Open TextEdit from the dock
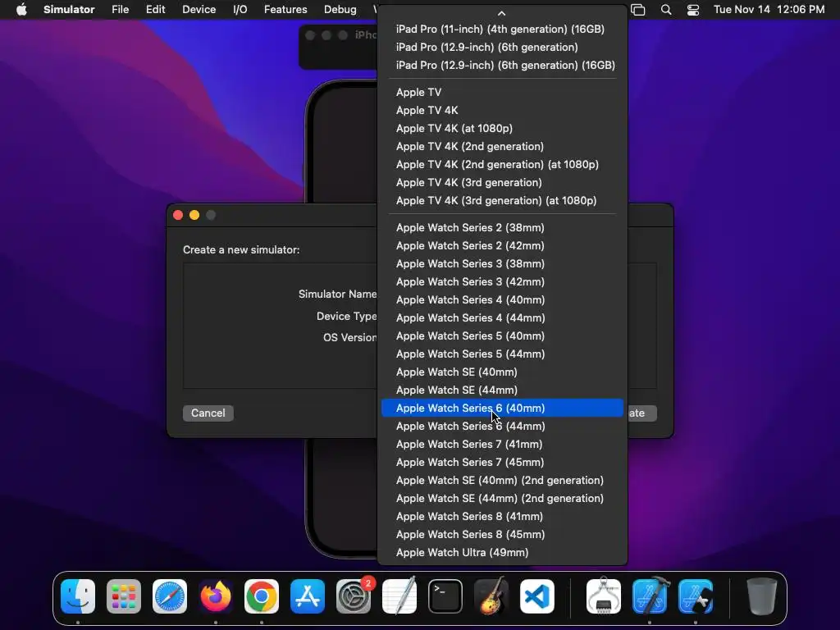The height and width of the screenshot is (630, 840). (x=399, y=596)
